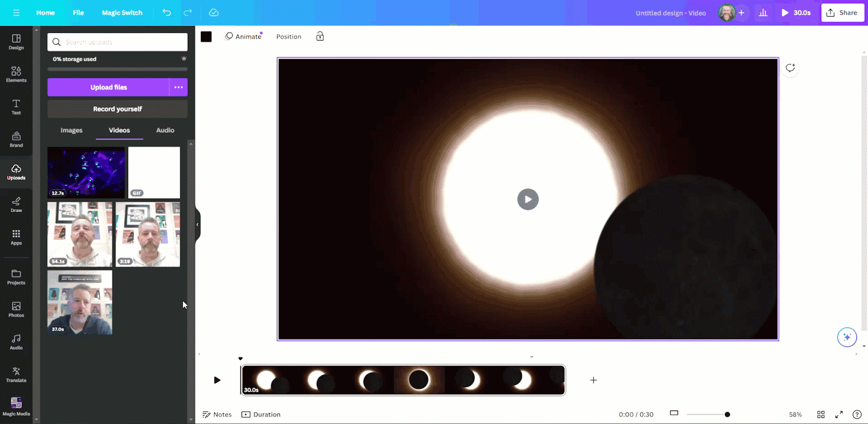Open grid view of pages

(821, 414)
